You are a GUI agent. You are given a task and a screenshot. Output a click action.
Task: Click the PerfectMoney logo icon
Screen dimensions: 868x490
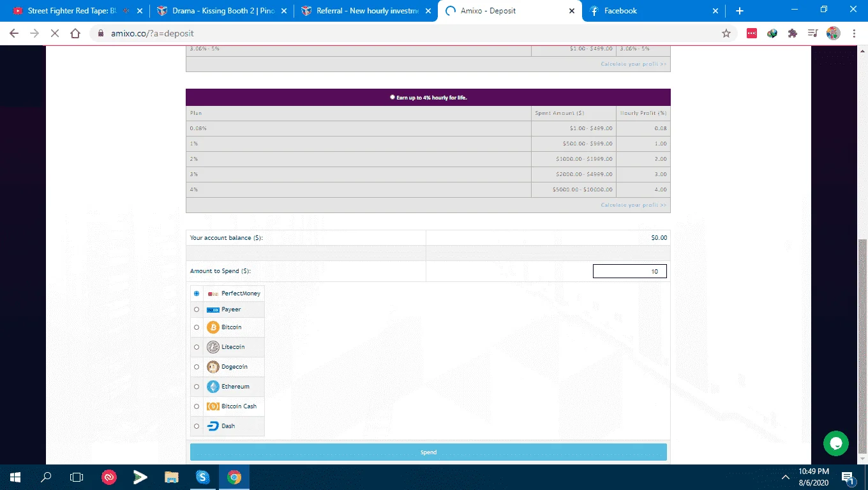coord(213,293)
